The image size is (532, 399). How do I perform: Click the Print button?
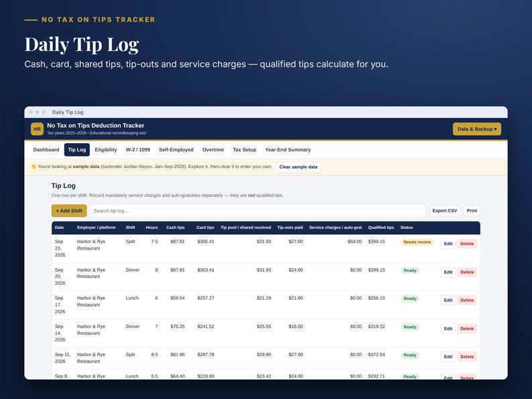point(472,210)
